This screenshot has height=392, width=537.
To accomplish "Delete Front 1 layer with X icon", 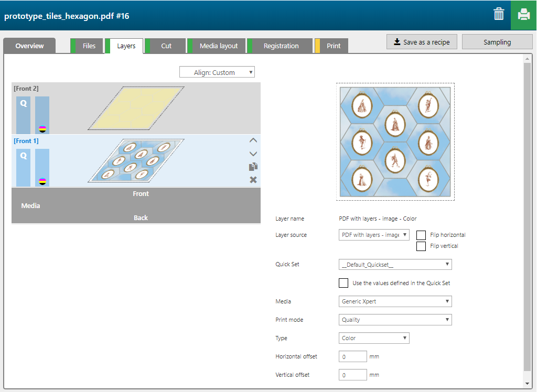I will (253, 180).
